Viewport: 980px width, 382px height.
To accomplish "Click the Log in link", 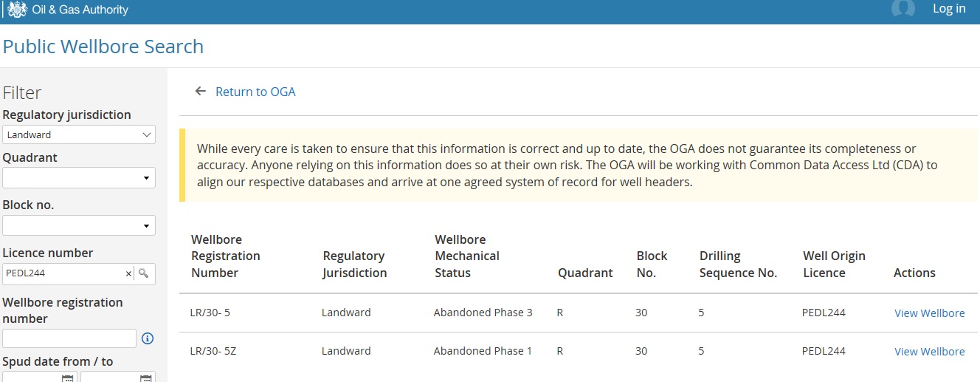I will click(x=949, y=9).
